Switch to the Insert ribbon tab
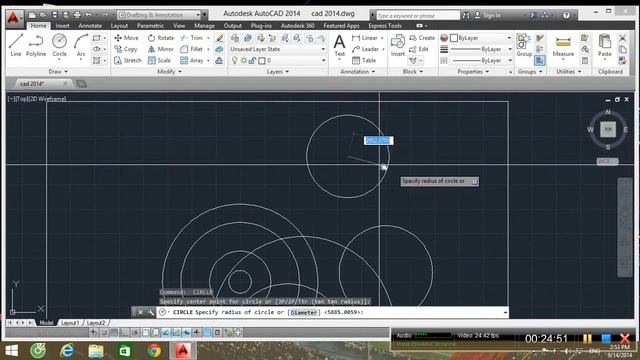Screen dimensions: 640x360 click(62, 26)
